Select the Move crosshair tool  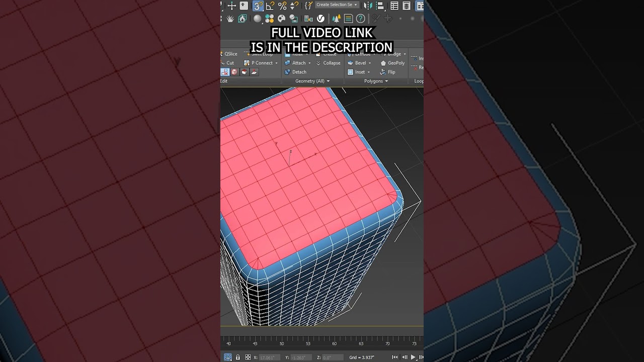(231, 6)
